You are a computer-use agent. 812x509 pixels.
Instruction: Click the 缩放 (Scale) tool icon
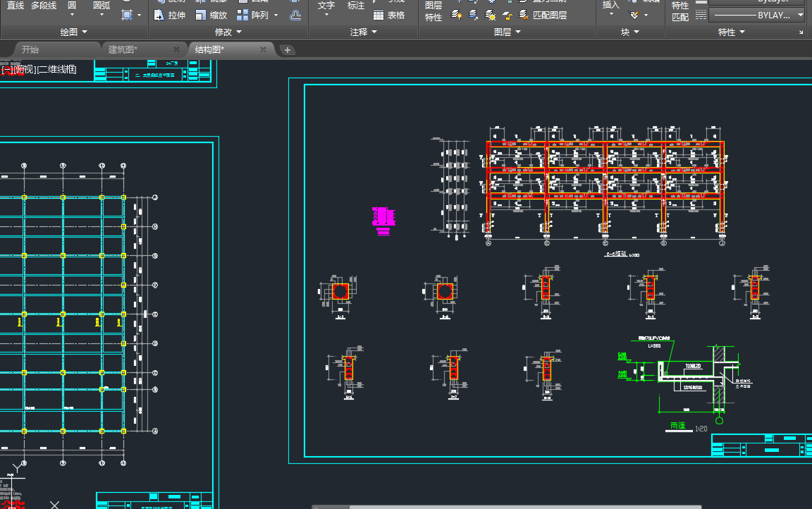[x=202, y=15]
